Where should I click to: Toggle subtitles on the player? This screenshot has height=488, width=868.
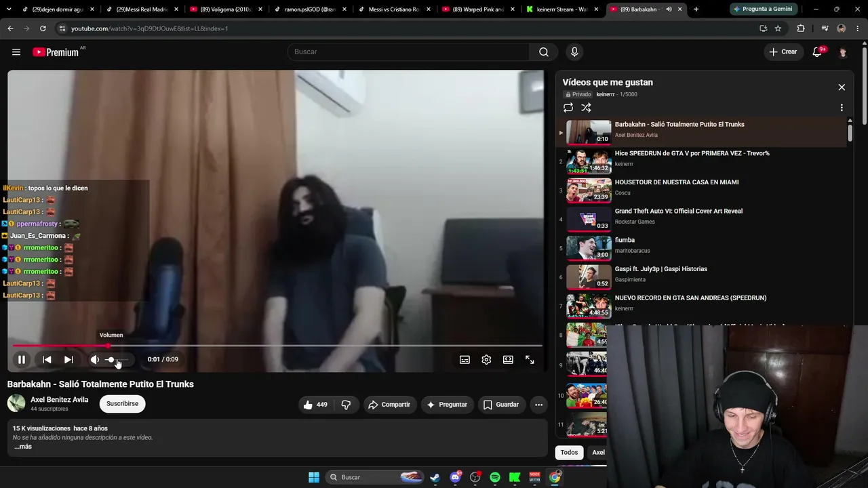tap(465, 360)
